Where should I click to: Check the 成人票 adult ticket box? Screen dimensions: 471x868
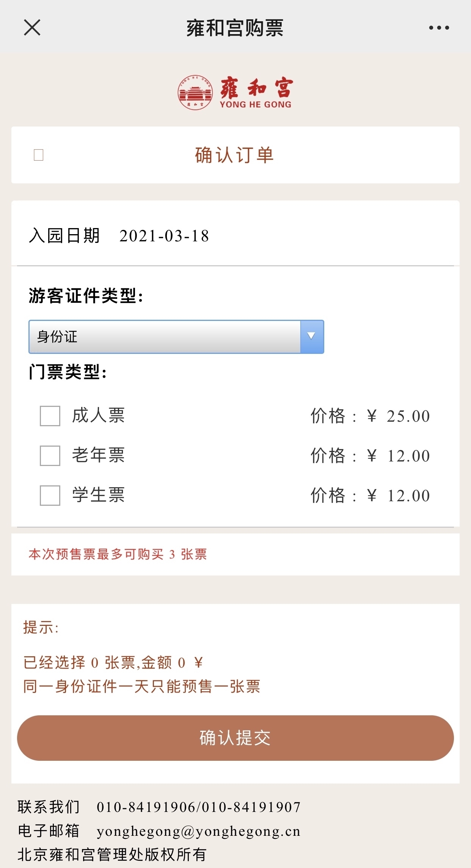click(x=50, y=416)
